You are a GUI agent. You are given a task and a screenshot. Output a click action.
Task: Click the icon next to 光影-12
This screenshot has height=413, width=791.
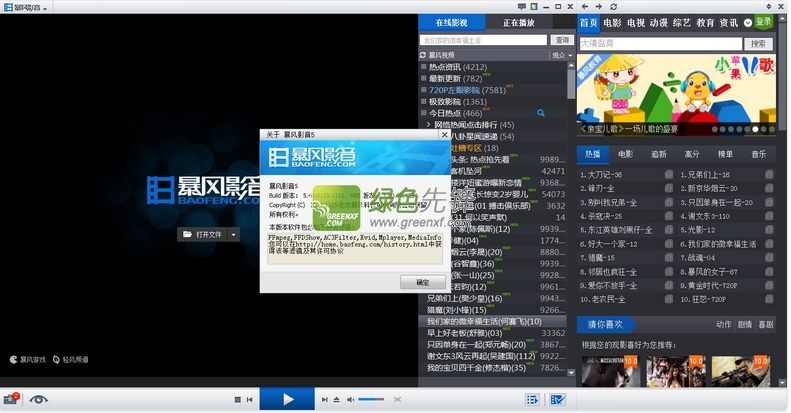769,229
